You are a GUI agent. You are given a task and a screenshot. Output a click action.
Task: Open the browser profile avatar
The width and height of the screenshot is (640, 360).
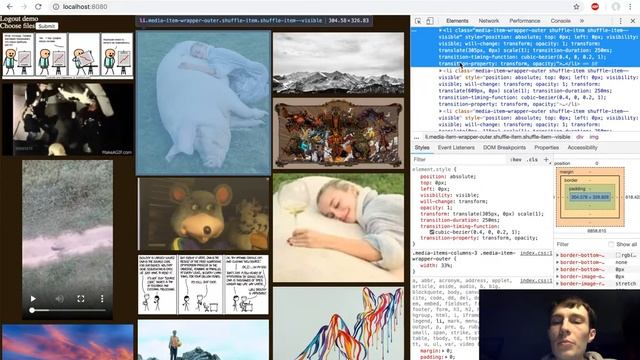click(x=616, y=7)
